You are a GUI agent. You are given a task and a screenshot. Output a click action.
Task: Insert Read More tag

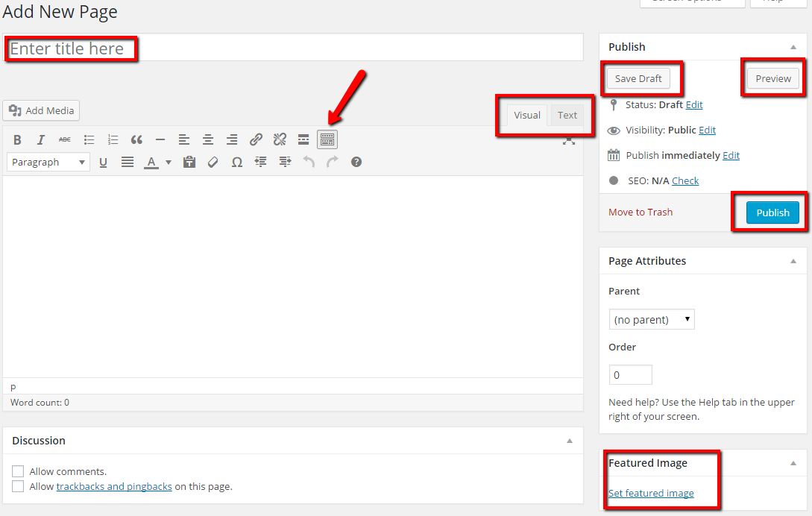click(303, 139)
